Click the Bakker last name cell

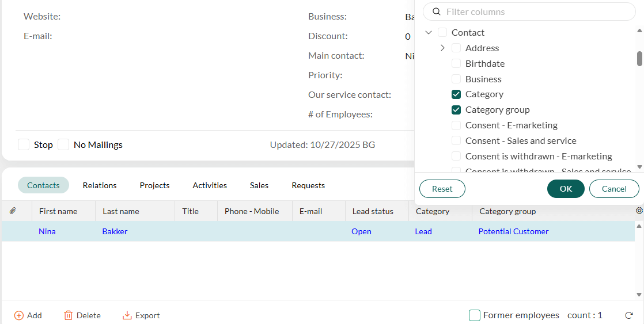click(x=115, y=231)
